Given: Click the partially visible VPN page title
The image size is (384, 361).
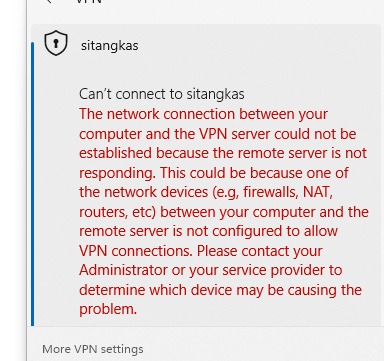Looking at the screenshot, I should click(88, 2).
